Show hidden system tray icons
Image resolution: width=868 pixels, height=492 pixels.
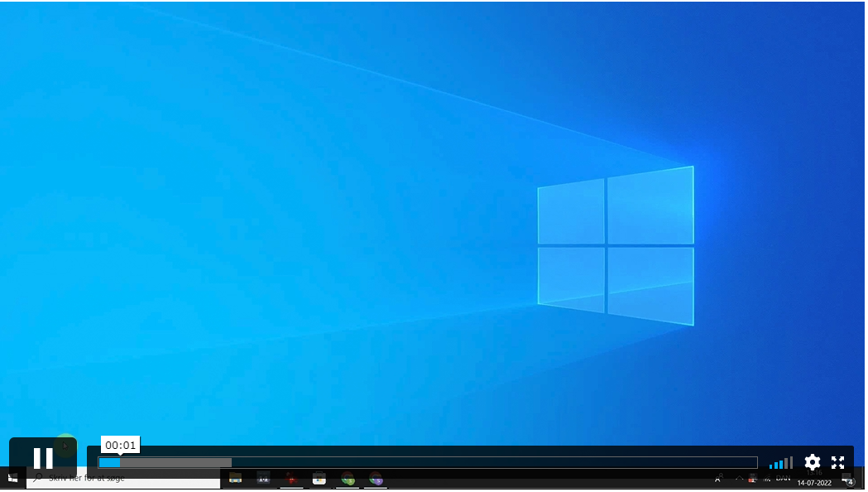(738, 478)
